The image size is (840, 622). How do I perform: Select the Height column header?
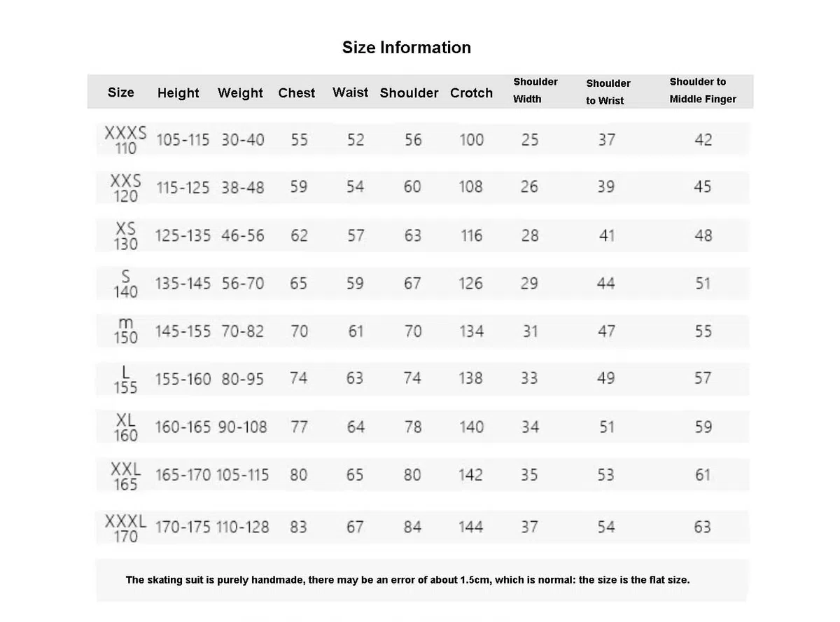point(178,93)
